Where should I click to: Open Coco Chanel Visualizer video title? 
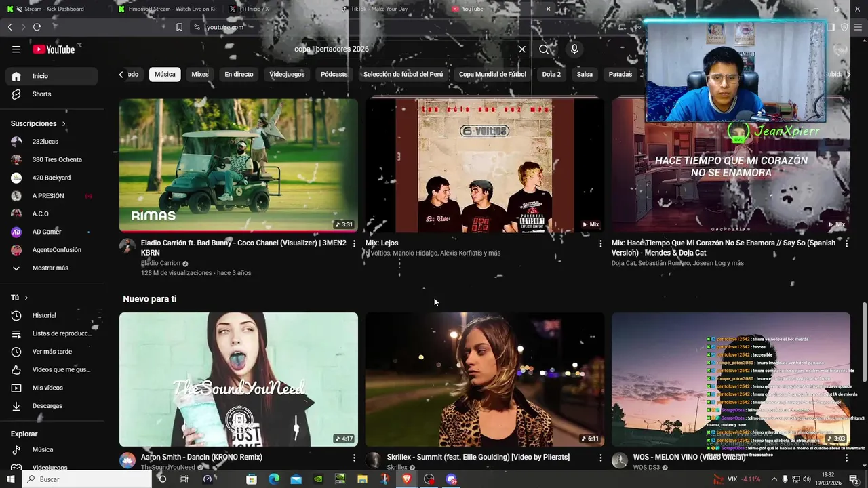click(x=243, y=247)
